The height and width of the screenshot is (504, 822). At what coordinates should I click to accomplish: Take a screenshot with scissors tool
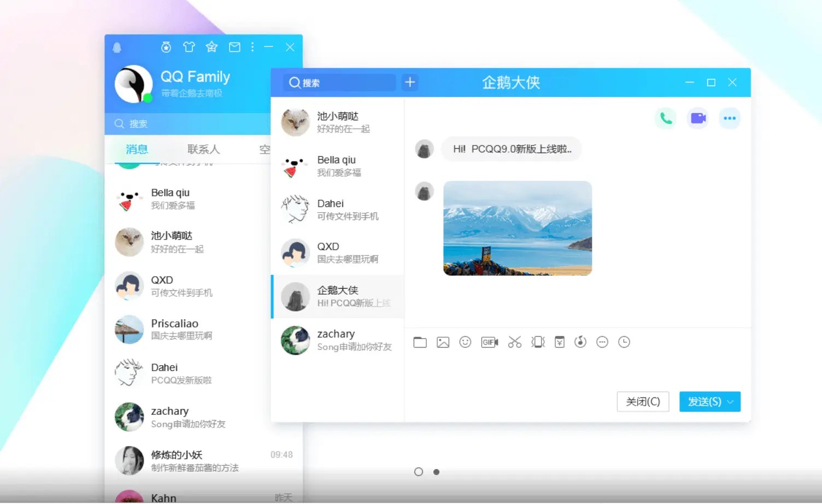tap(514, 342)
